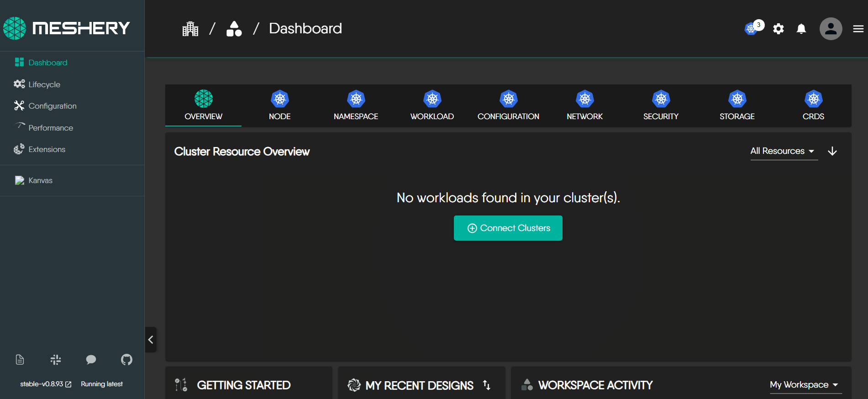Switch to the Namespace tab
Viewport: 868px width, 399px height.
tap(356, 105)
